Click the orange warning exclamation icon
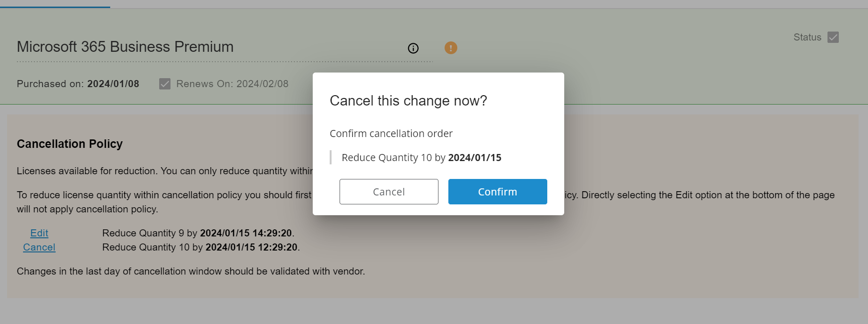Screen dimensions: 868x324 [451, 48]
